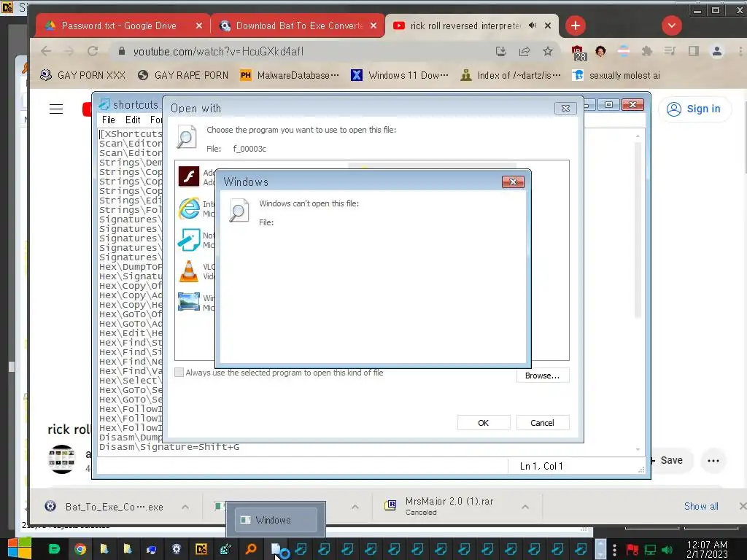
Task: Open the Chrome profile avatar icon
Action: coord(717,51)
